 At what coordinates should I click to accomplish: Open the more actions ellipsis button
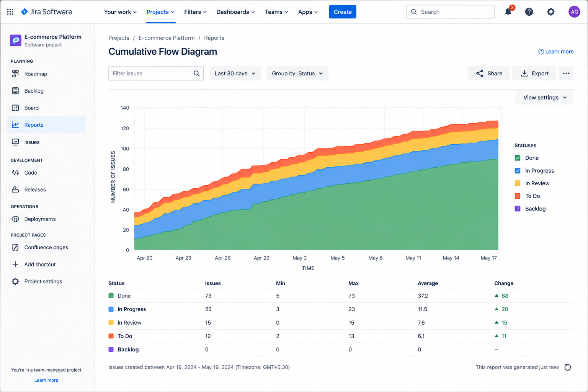coord(566,73)
